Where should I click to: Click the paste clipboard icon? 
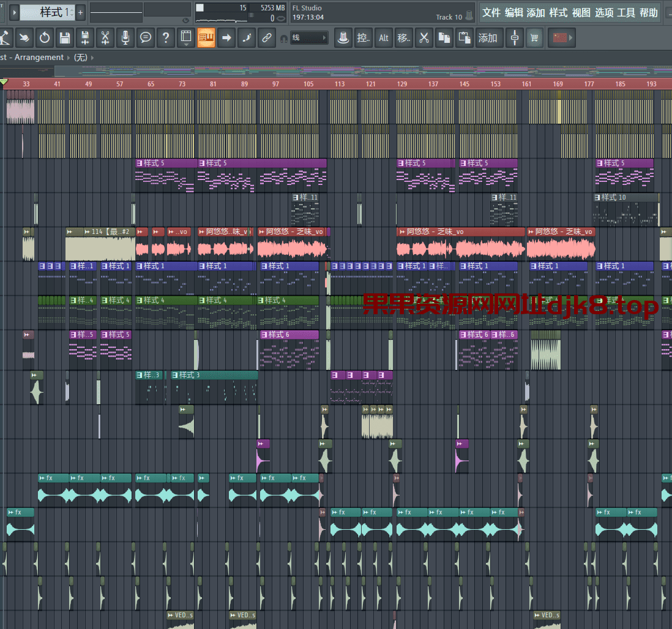(x=465, y=38)
